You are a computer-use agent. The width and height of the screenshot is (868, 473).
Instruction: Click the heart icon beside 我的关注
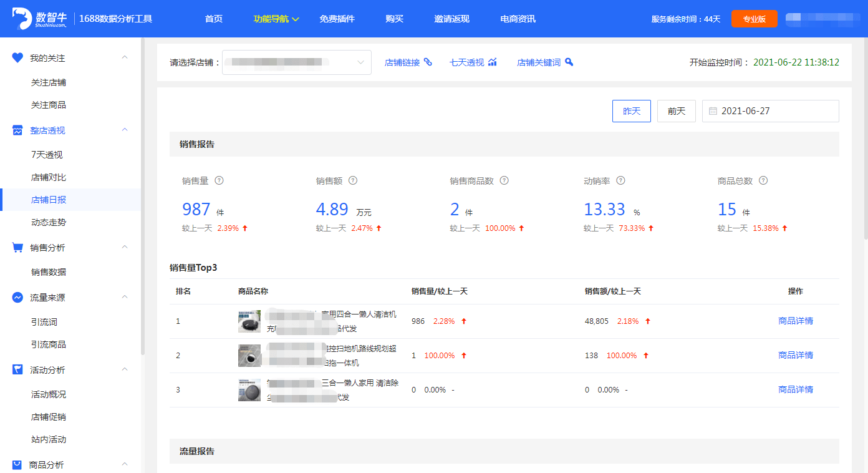pos(17,57)
